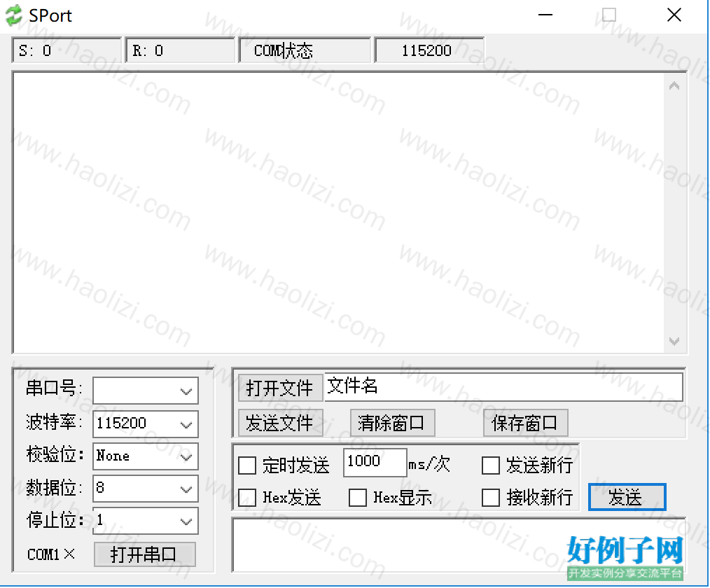Click the 文件名 file name field

click(x=503, y=387)
